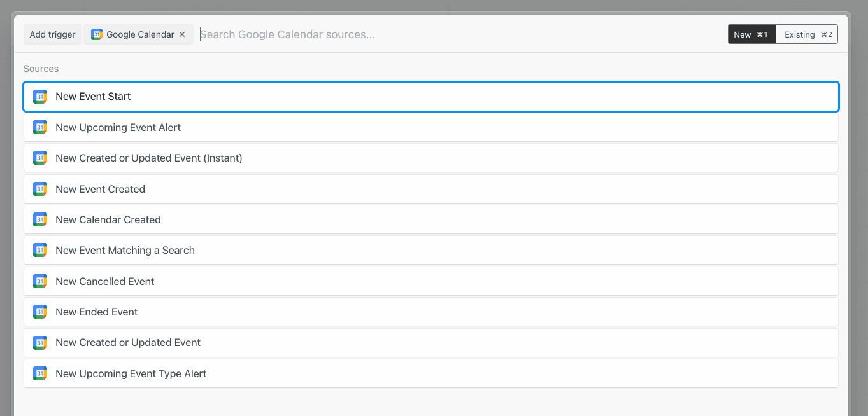Pick the New Created or Updated Event source
The image size is (868, 416).
[x=431, y=342]
